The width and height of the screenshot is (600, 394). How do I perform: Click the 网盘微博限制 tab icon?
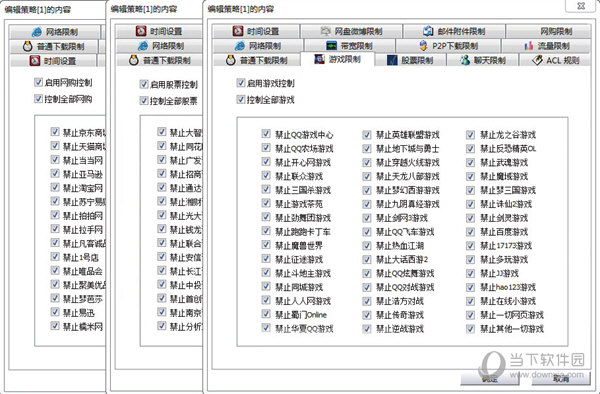pyautogui.click(x=326, y=31)
